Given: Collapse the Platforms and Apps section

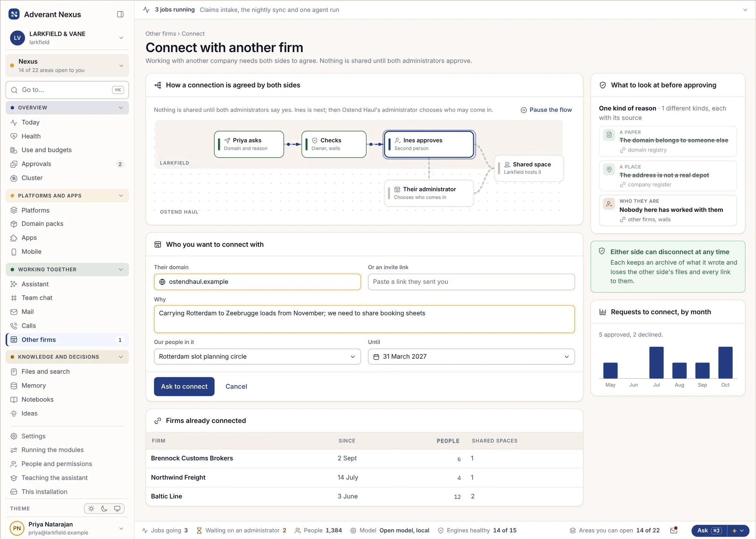Looking at the screenshot, I should pyautogui.click(x=67, y=196).
